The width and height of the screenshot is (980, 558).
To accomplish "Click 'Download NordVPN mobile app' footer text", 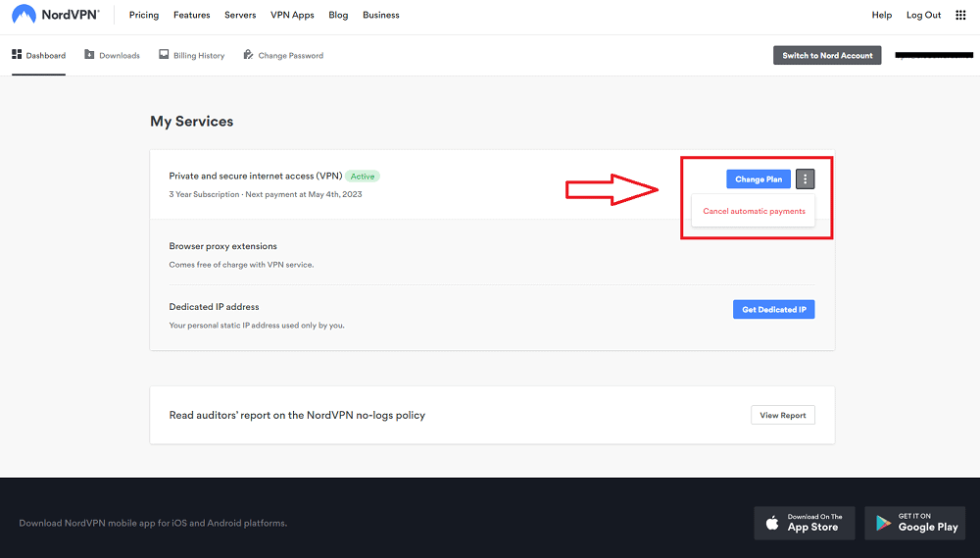I will tap(153, 523).
